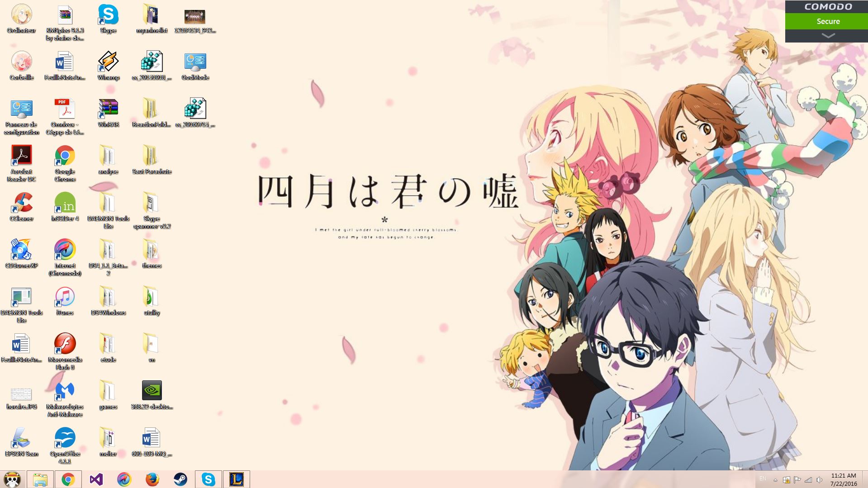Open the Corbeille recycle bin icon
The height and width of the screenshot is (488, 868).
click(21, 66)
